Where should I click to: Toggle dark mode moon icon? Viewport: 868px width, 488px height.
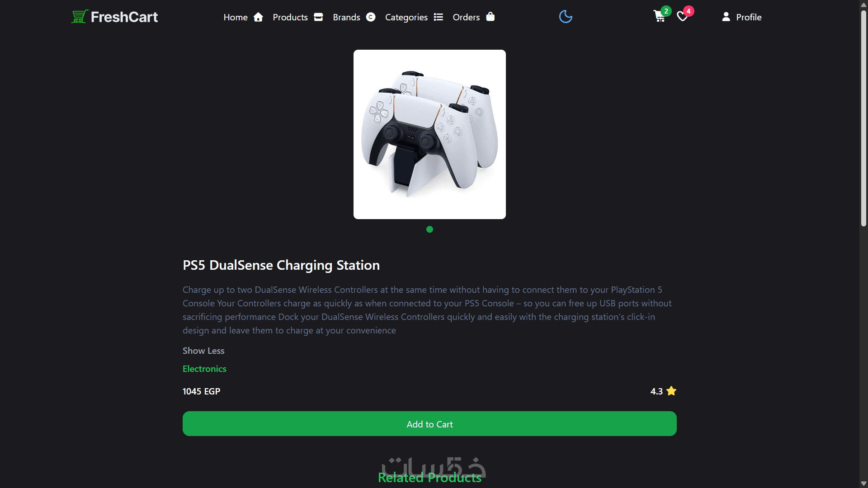[566, 17]
